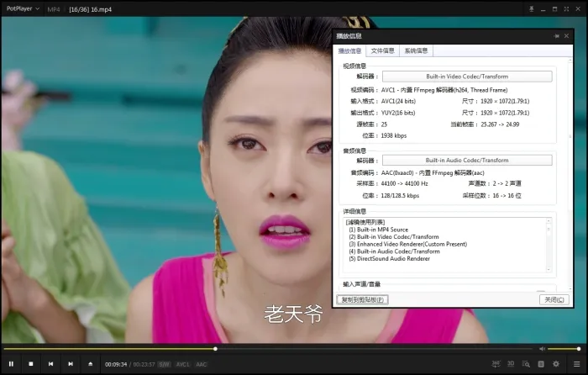Click the AAC audio codec indicator
The width and height of the screenshot is (588, 375).
click(201, 364)
